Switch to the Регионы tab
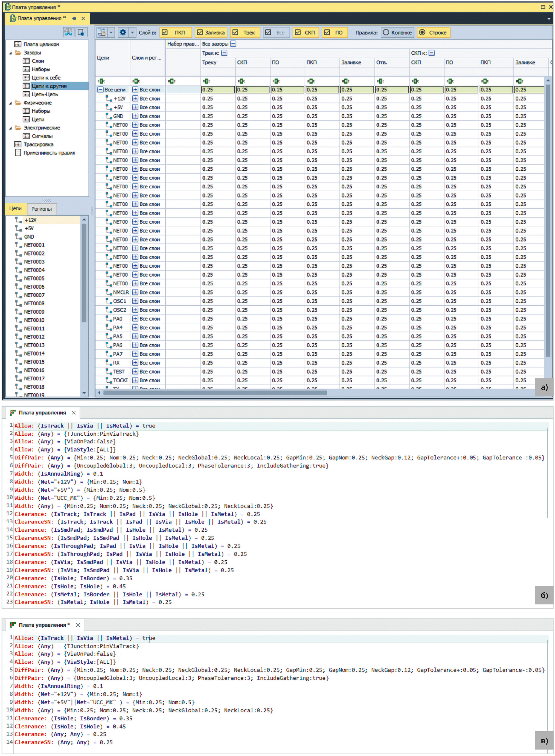This screenshot has width=555, height=756. point(41,209)
